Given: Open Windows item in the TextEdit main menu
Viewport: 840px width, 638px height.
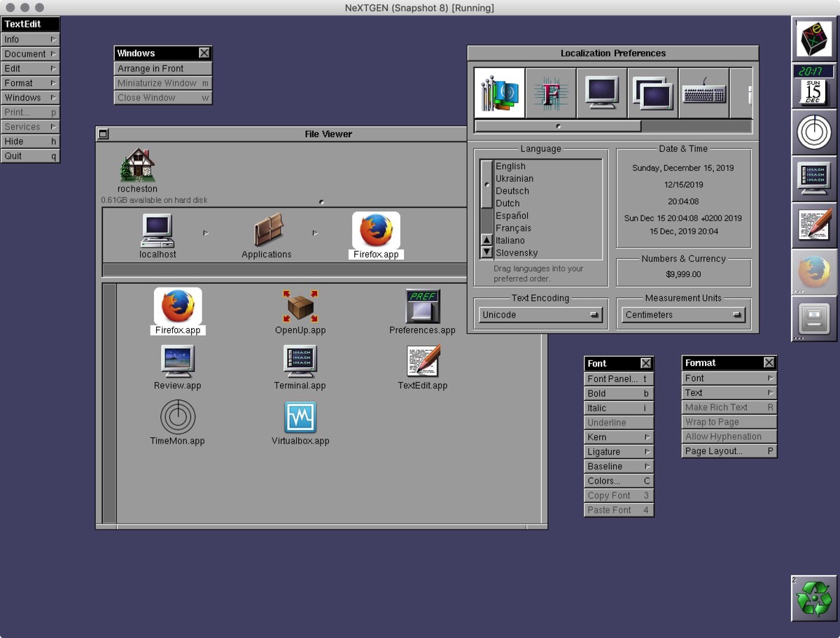Looking at the screenshot, I should [30, 98].
